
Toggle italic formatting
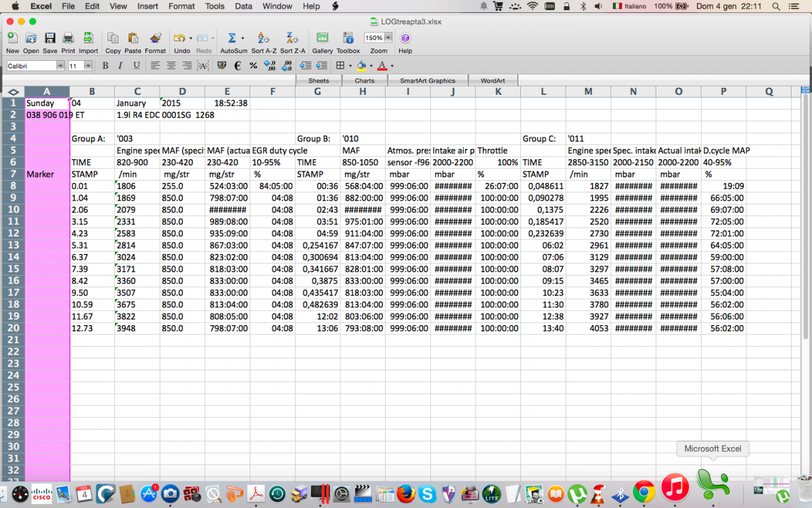pyautogui.click(x=120, y=66)
